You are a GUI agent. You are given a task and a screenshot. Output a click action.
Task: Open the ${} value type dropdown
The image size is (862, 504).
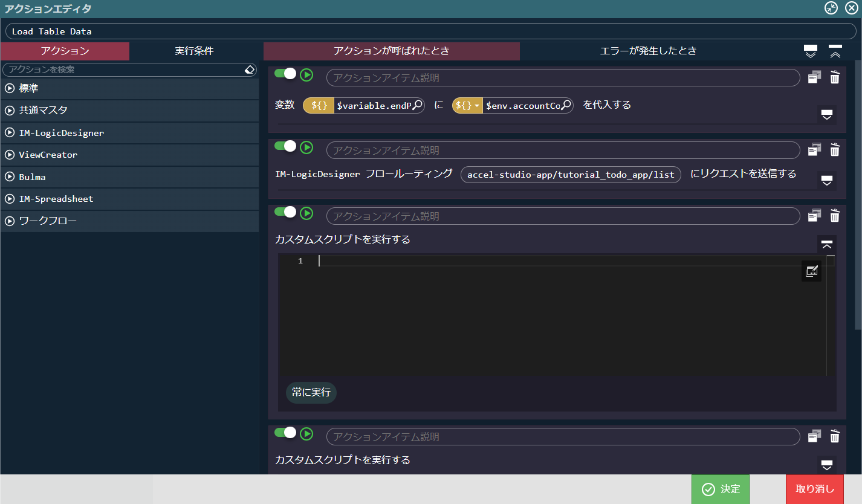click(x=467, y=105)
